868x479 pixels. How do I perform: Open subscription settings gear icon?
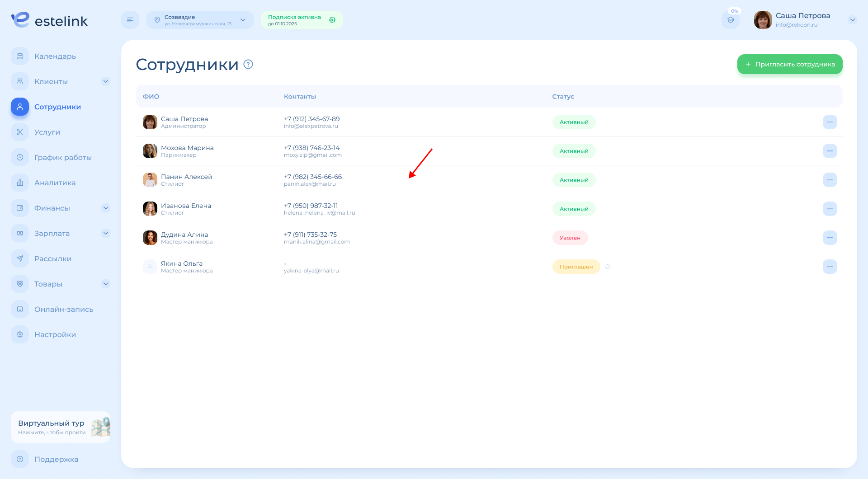click(332, 20)
